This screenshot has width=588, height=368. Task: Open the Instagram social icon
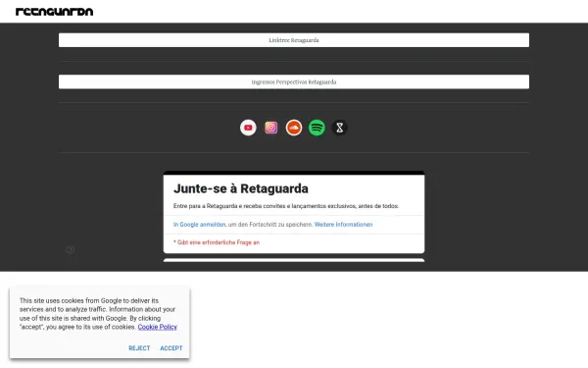click(271, 128)
